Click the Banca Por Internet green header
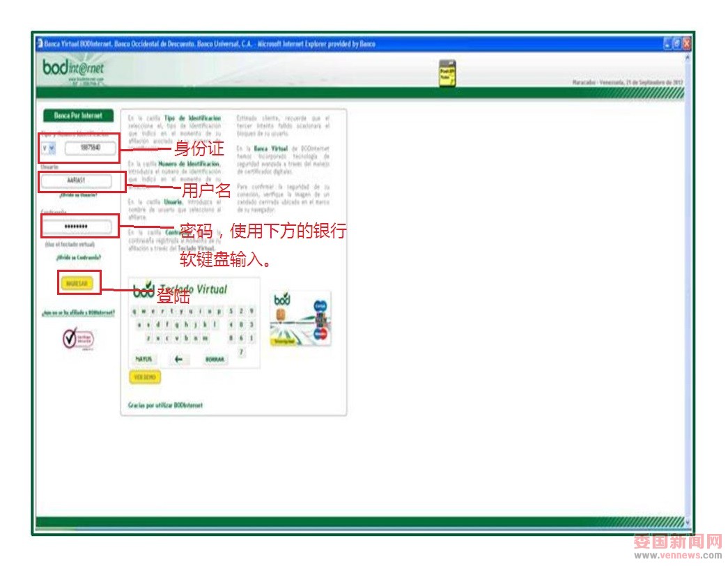The width and height of the screenshot is (728, 566). pyautogui.click(x=78, y=115)
